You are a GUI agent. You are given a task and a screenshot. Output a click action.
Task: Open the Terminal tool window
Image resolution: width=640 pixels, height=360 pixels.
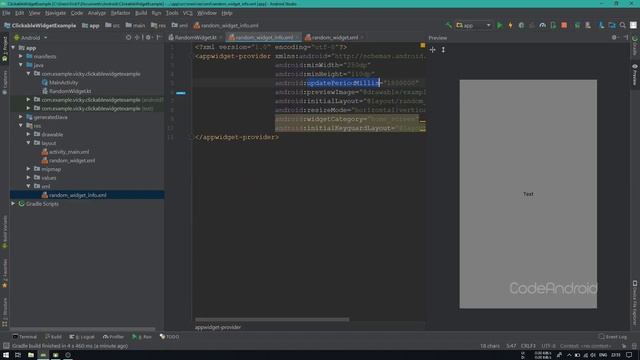[x=25, y=337]
